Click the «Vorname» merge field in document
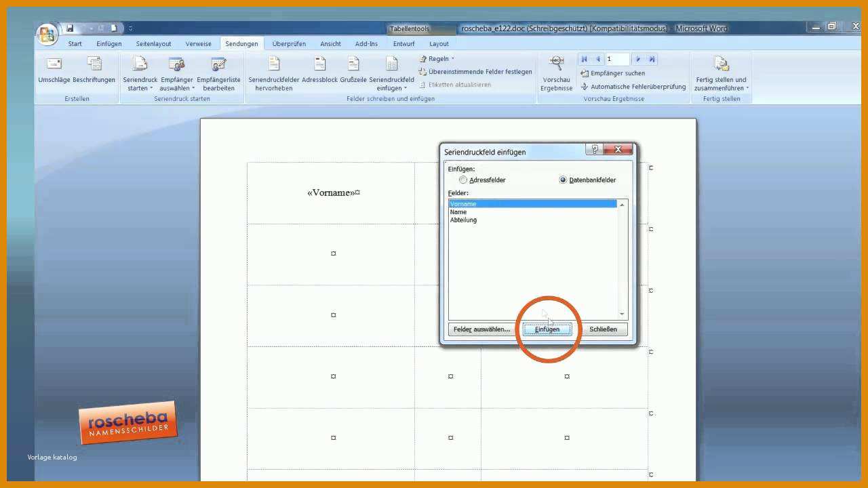Viewport: 868px width, 488px height. [332, 192]
